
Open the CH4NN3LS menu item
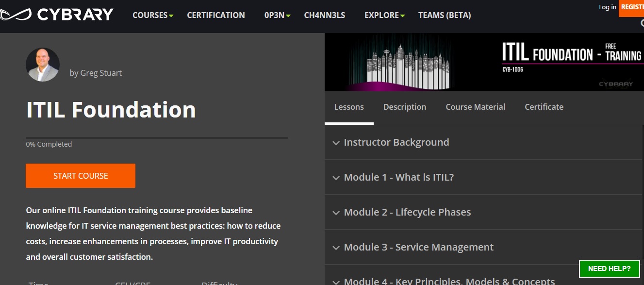325,15
